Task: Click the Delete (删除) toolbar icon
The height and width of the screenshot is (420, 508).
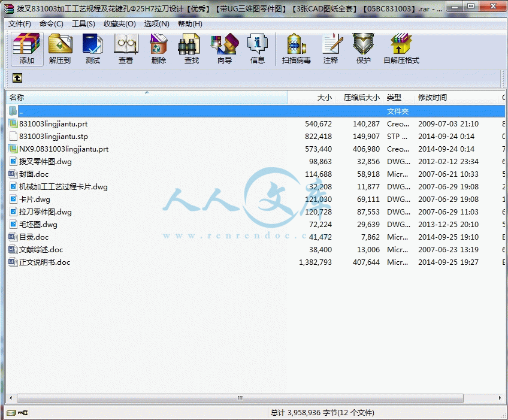Action: point(158,49)
